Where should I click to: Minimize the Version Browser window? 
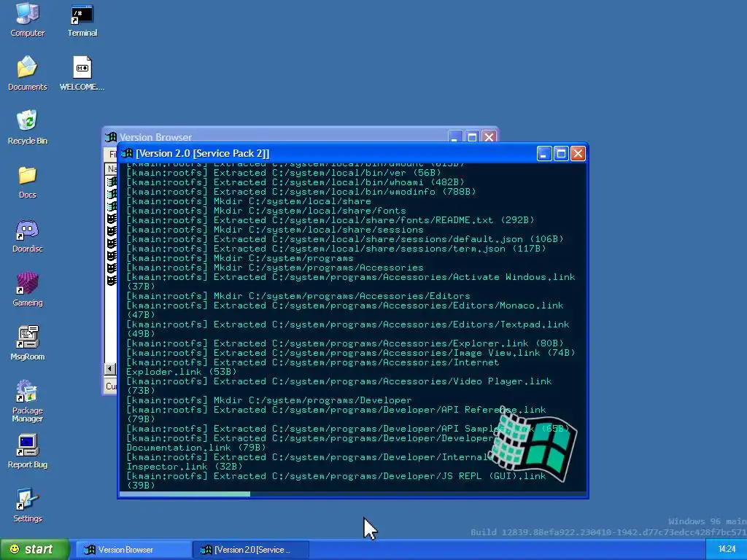(455, 137)
